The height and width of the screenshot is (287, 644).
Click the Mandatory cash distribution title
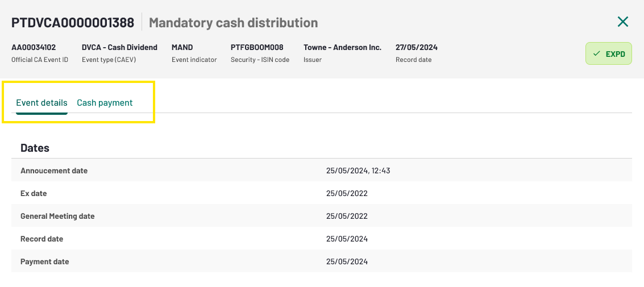pos(233,22)
